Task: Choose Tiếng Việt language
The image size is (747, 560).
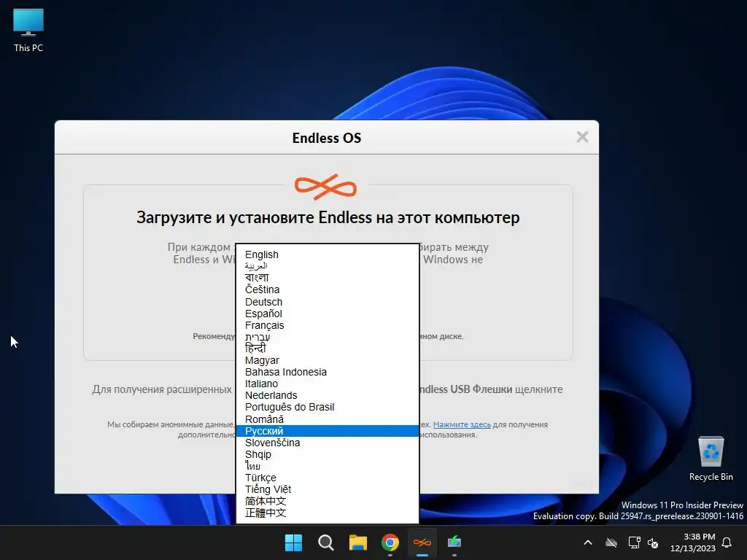Action: point(328,489)
